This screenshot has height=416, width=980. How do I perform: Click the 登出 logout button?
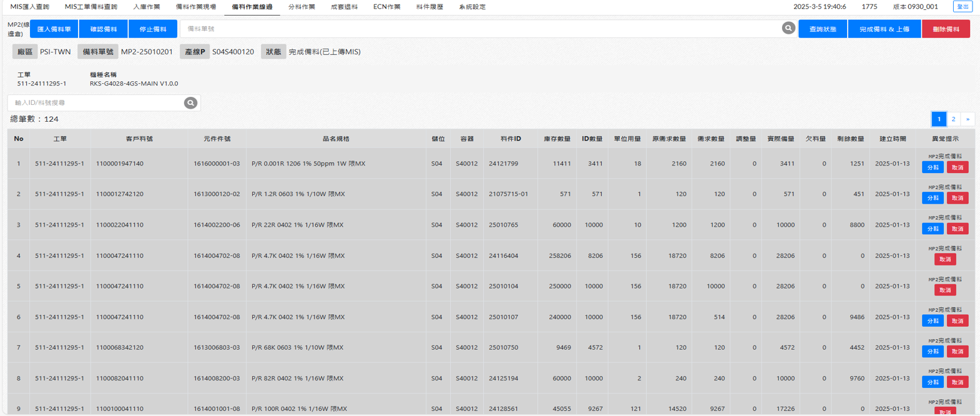click(x=963, y=6)
